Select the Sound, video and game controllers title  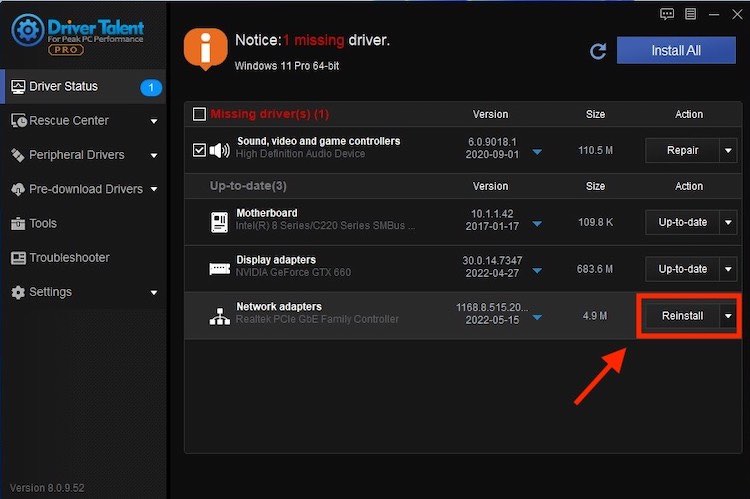[x=319, y=141]
